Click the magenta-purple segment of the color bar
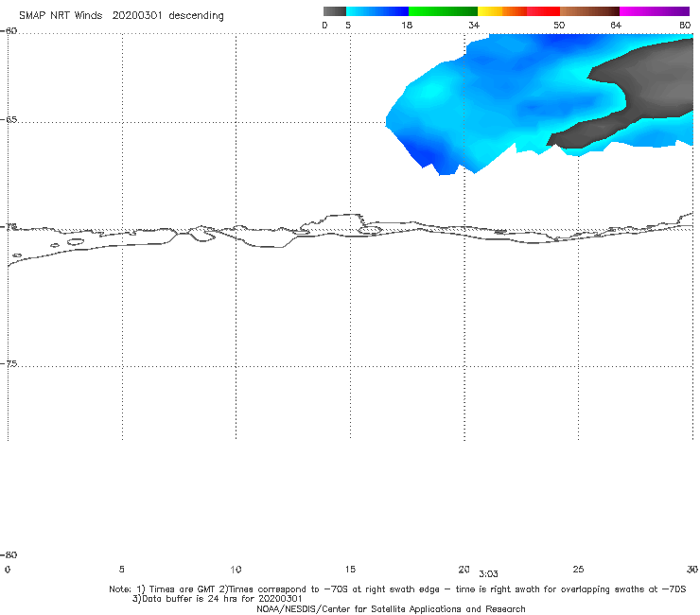This screenshot has height=615, width=700. click(x=655, y=11)
